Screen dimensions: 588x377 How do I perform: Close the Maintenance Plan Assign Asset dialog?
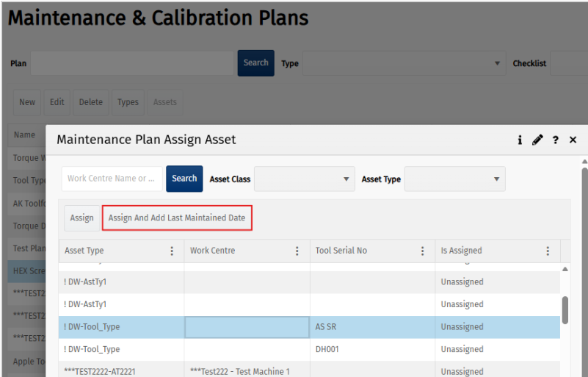(573, 140)
